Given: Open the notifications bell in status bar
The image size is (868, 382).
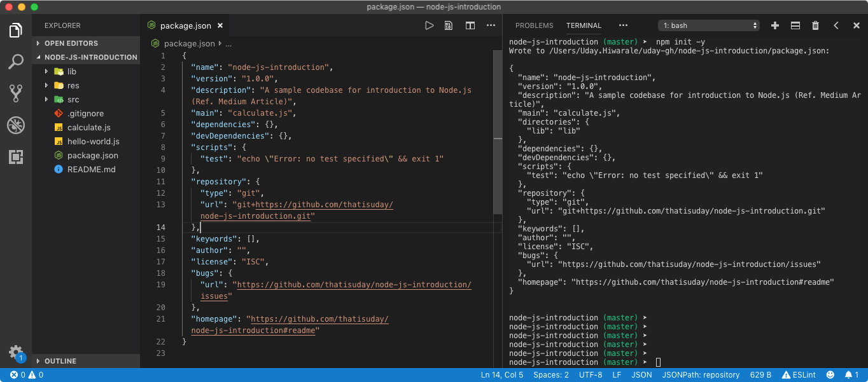Looking at the screenshot, I should 848,375.
